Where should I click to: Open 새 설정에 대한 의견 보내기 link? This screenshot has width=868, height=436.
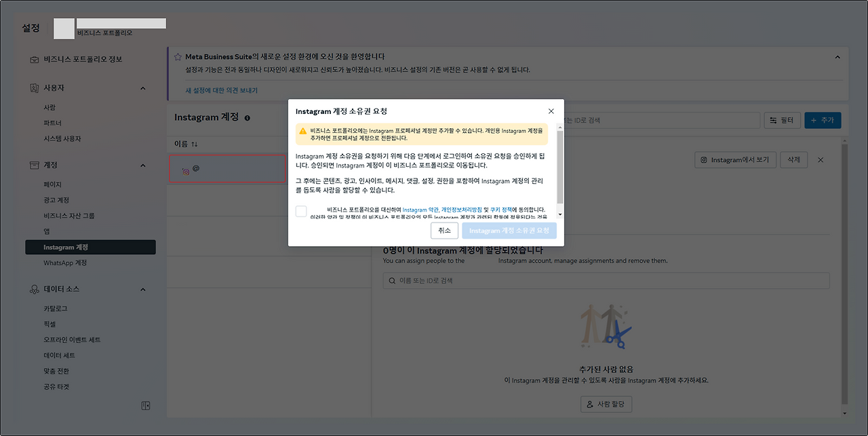222,90
